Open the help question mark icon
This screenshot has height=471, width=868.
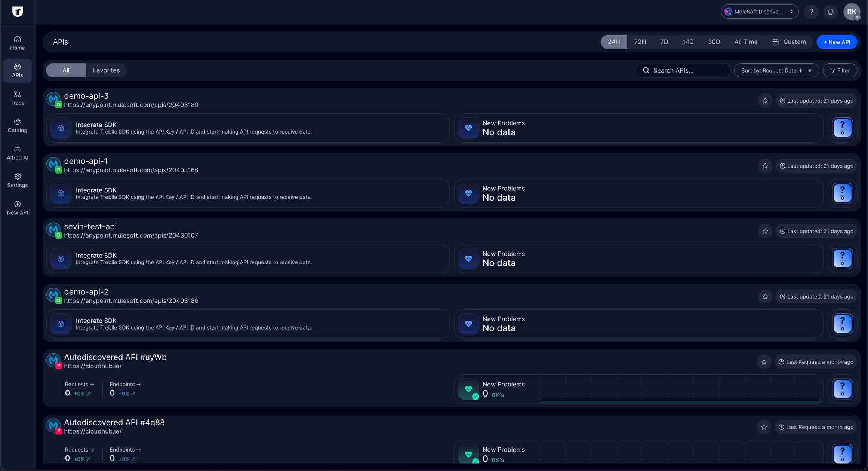811,12
